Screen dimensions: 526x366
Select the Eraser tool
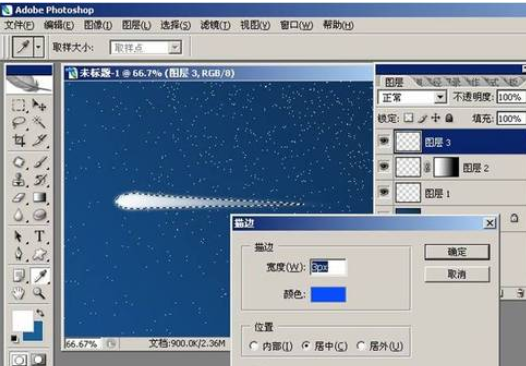click(19, 197)
